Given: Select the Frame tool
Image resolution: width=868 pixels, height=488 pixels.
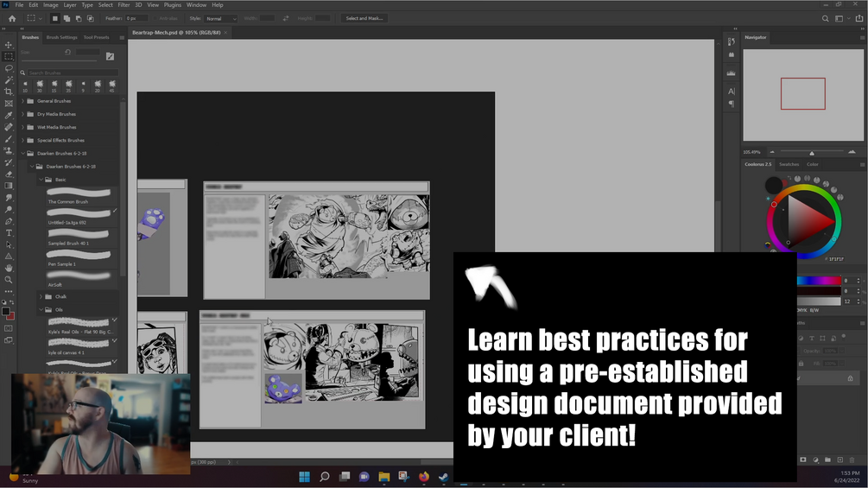Looking at the screenshot, I should 9,104.
